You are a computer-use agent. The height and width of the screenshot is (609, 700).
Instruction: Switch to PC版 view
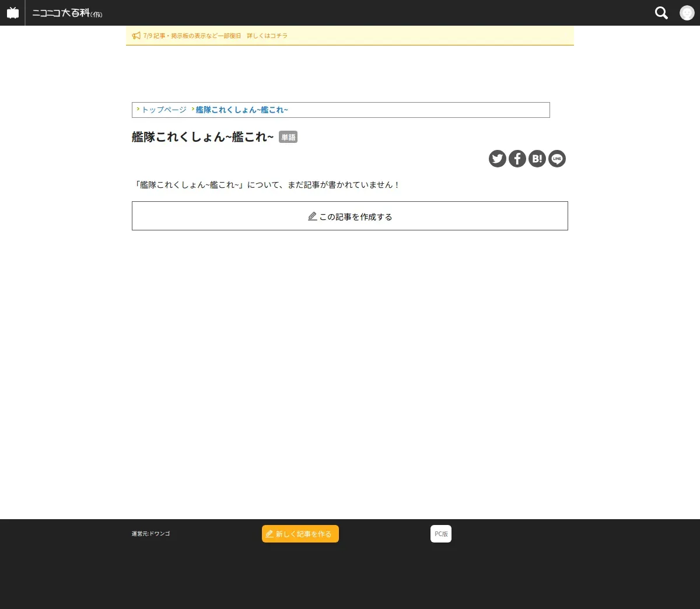(x=441, y=534)
